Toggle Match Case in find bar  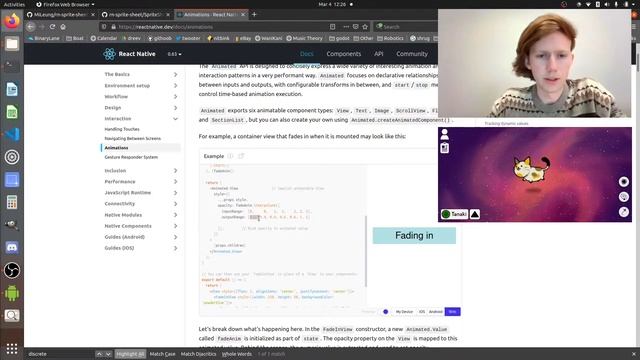pyautogui.click(x=162, y=354)
